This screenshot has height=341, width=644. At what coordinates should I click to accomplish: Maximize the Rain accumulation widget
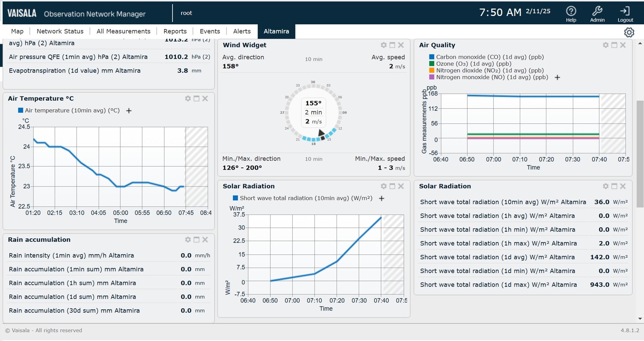pyautogui.click(x=196, y=240)
